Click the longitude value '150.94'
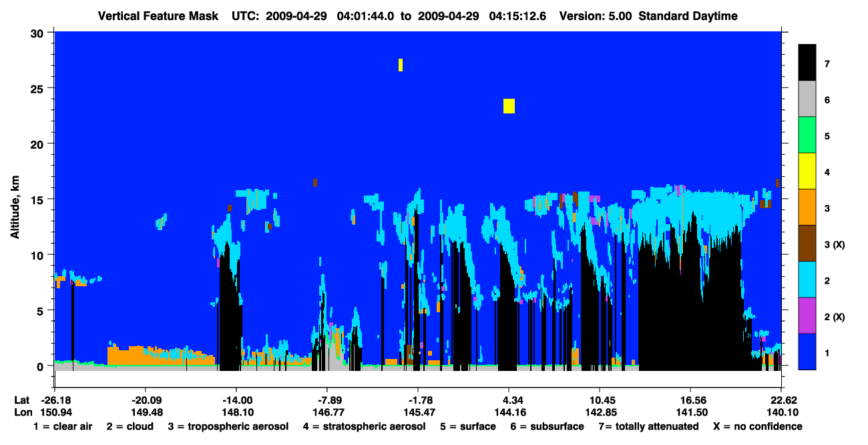868x445 pixels. (55, 412)
